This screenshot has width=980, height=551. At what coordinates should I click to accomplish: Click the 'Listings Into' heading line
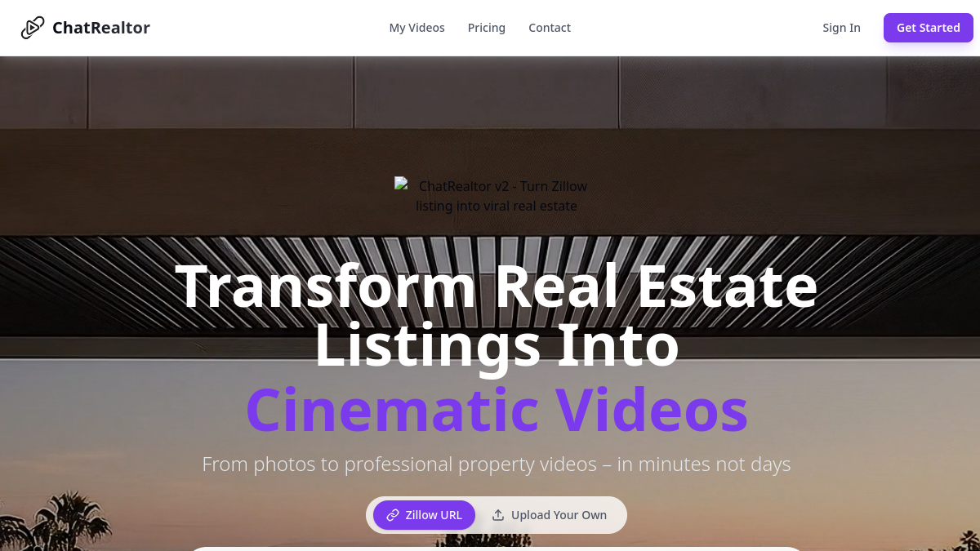(497, 345)
